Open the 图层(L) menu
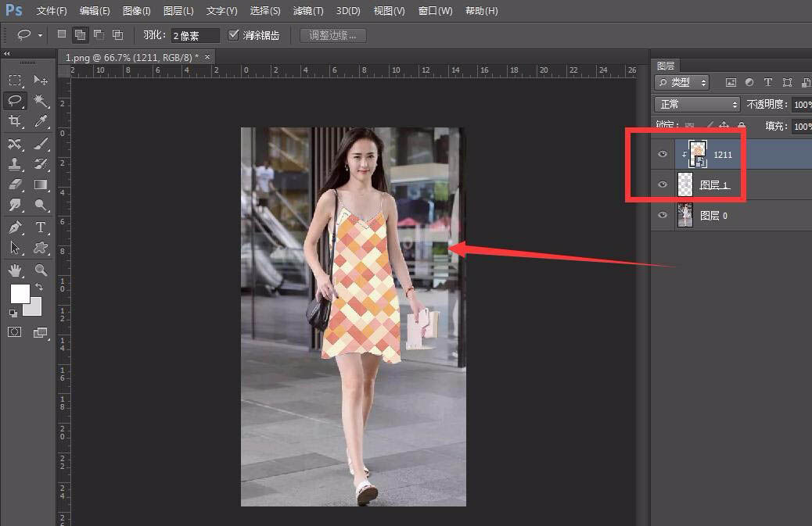Image resolution: width=812 pixels, height=526 pixels. pos(178,11)
